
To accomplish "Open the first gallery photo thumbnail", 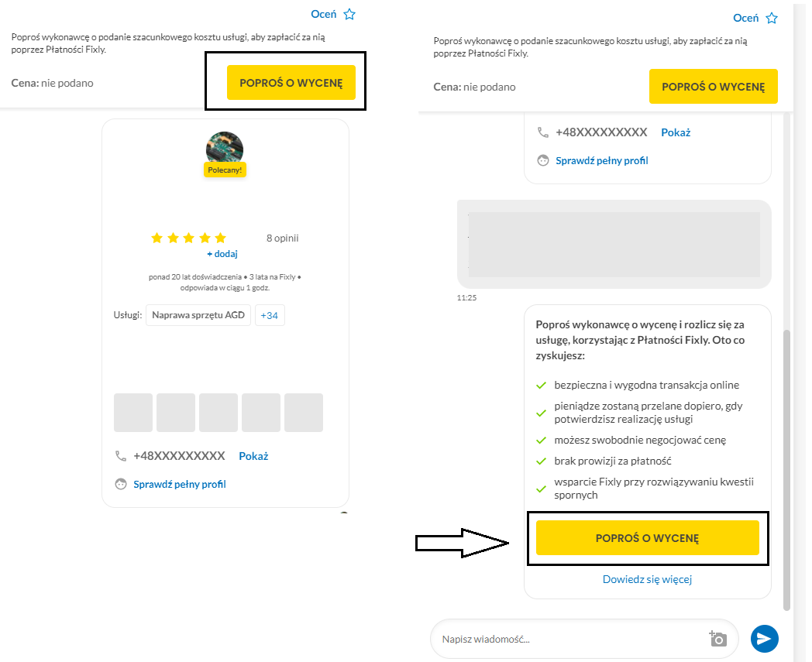I will coord(133,413).
